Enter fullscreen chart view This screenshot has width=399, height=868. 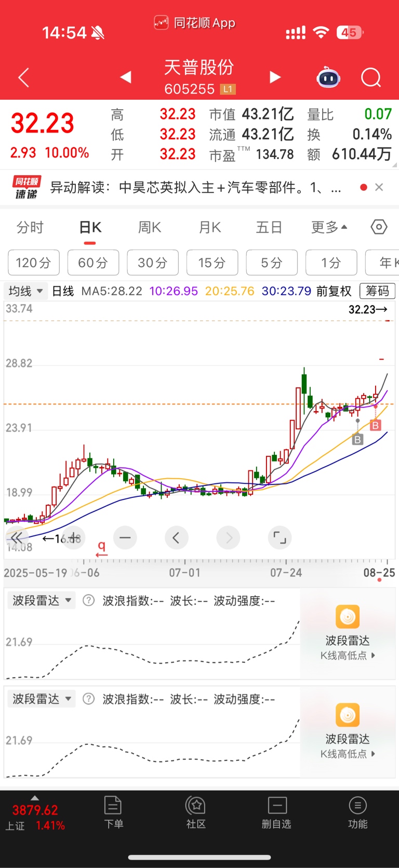click(x=280, y=537)
